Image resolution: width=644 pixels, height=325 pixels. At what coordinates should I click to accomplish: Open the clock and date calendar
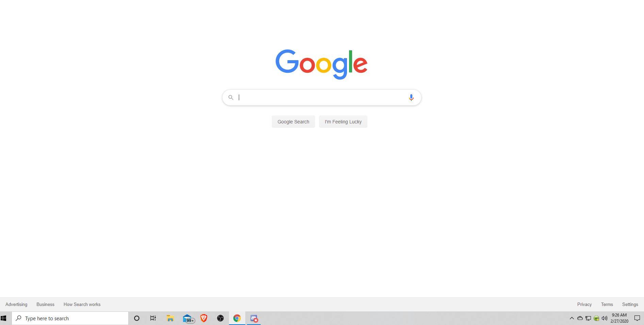coord(619,318)
